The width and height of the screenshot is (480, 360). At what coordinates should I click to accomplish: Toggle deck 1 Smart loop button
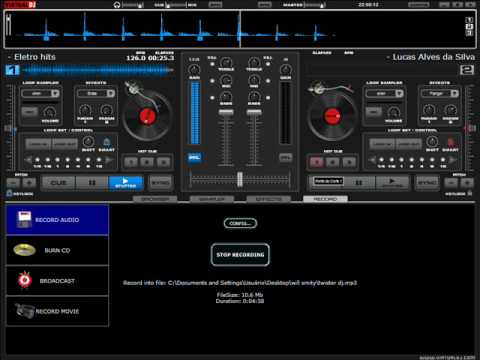click(106, 142)
